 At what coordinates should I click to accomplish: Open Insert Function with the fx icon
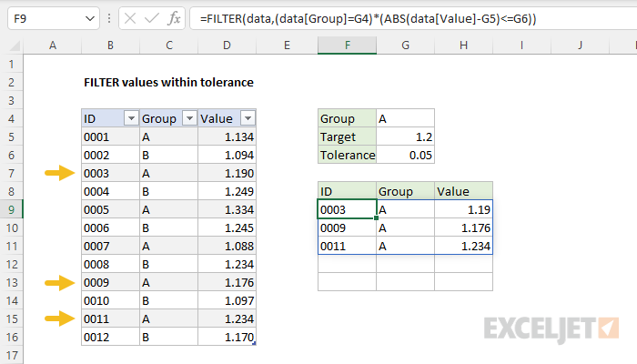175,19
